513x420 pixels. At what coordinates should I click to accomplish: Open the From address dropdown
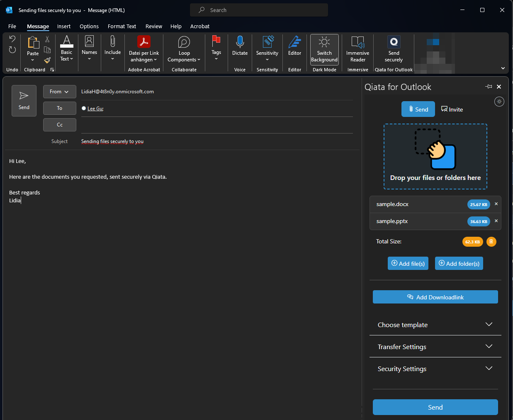(59, 92)
